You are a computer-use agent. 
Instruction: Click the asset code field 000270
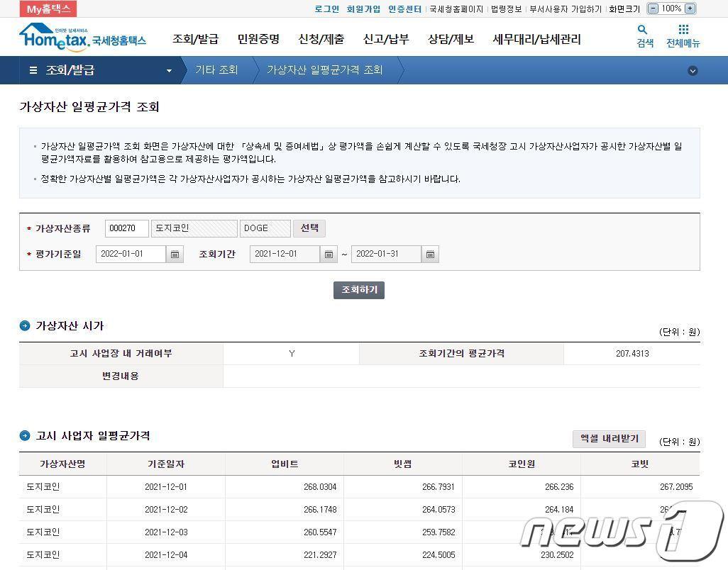click(127, 228)
